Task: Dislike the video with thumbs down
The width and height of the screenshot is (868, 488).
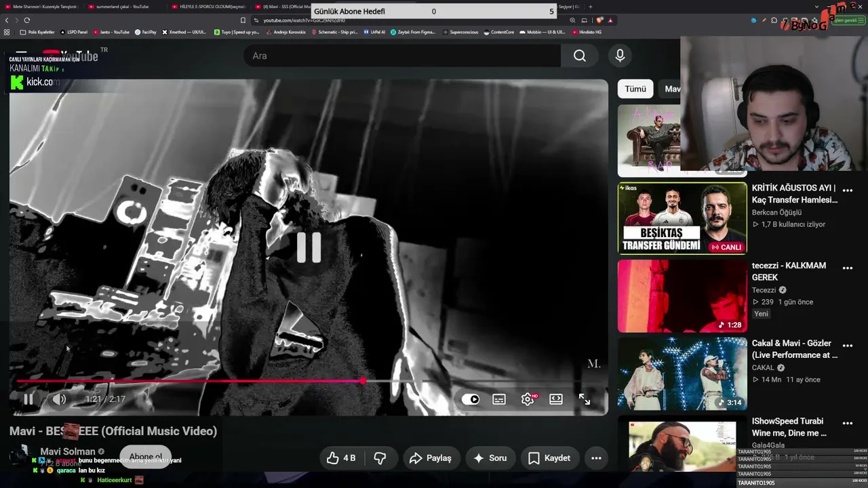Action: click(380, 458)
